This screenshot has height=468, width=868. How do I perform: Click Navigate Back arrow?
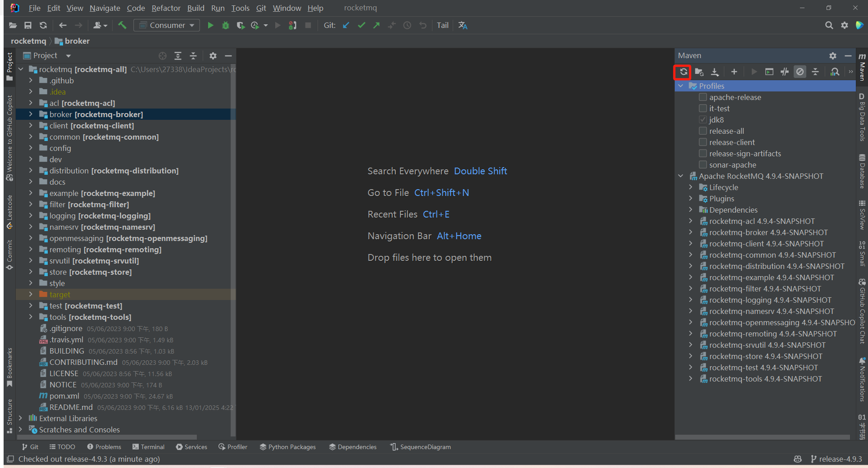(63, 25)
